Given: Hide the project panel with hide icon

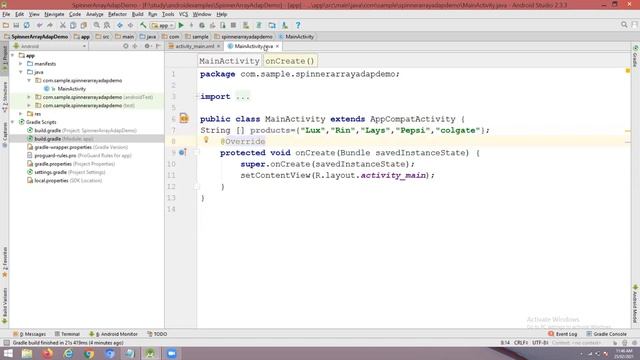Looking at the screenshot, I should click(158, 46).
